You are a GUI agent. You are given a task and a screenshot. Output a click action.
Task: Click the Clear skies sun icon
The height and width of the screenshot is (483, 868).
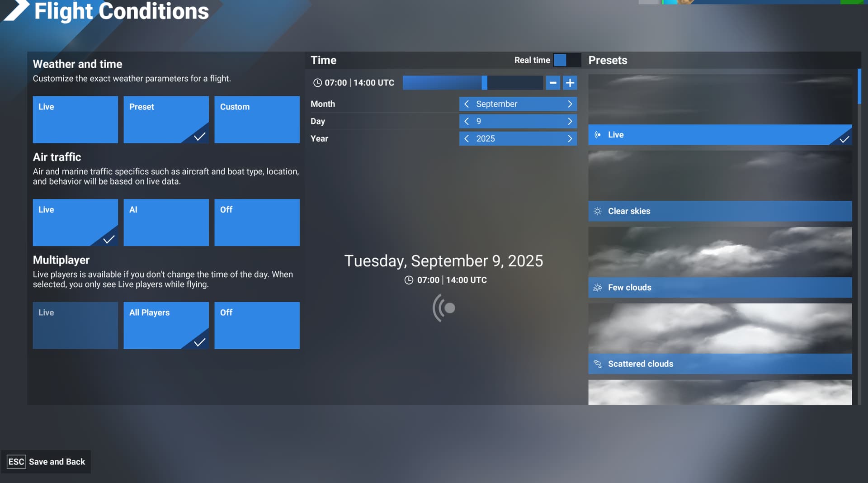point(598,211)
